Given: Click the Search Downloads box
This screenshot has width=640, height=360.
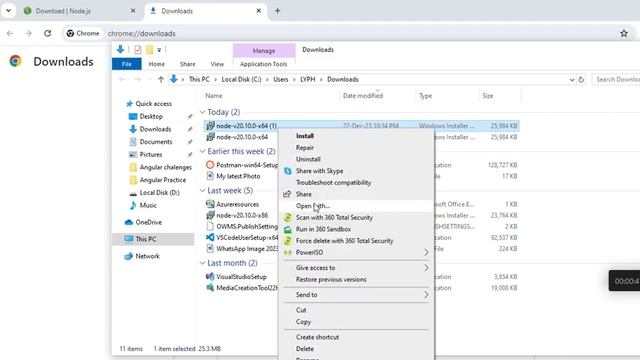Looking at the screenshot, I should (x=616, y=80).
